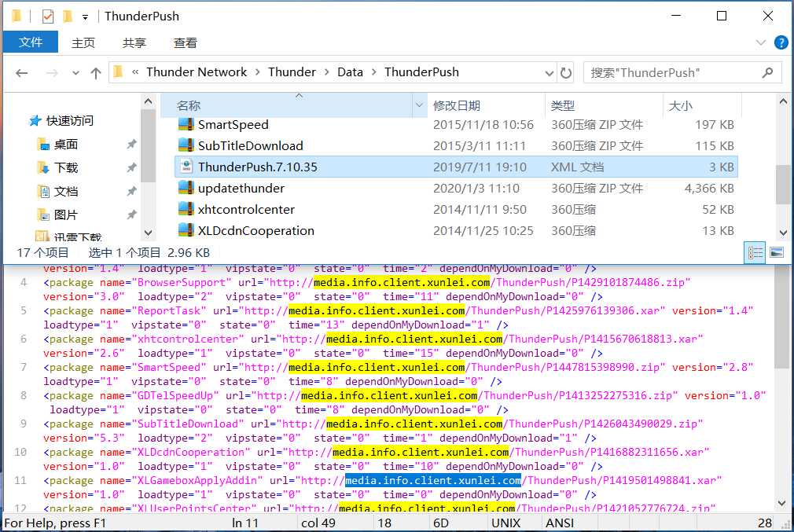Image resolution: width=794 pixels, height=532 pixels.
Task: Click the quick access new folder icon
Action: click(67, 17)
